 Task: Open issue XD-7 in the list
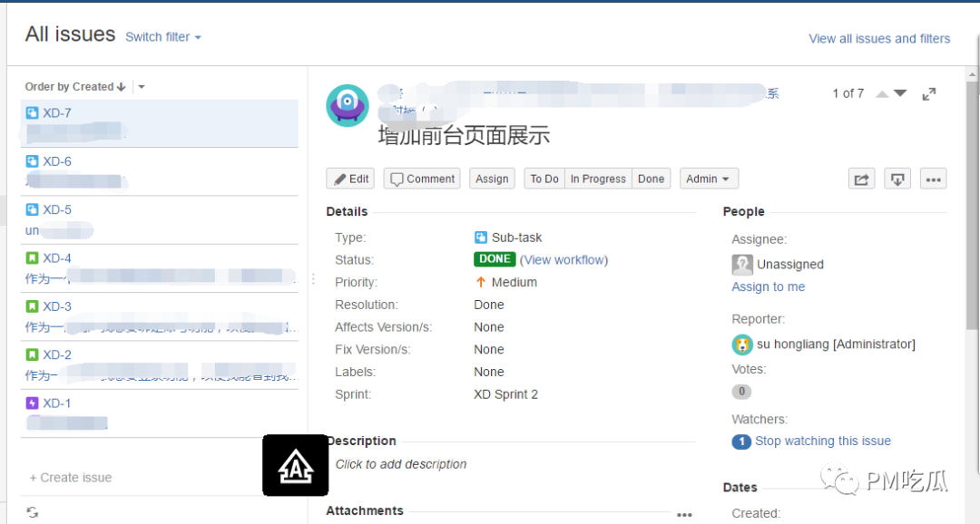pos(159,123)
